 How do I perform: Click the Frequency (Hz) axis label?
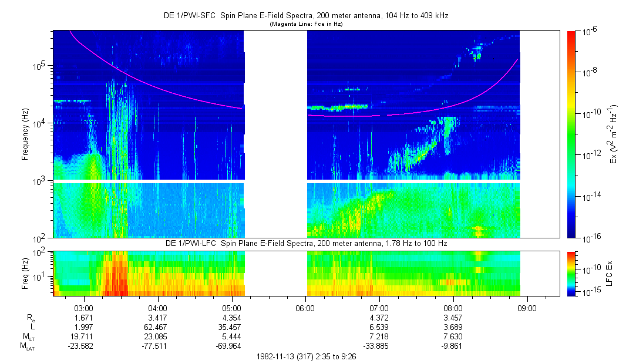tap(25, 134)
